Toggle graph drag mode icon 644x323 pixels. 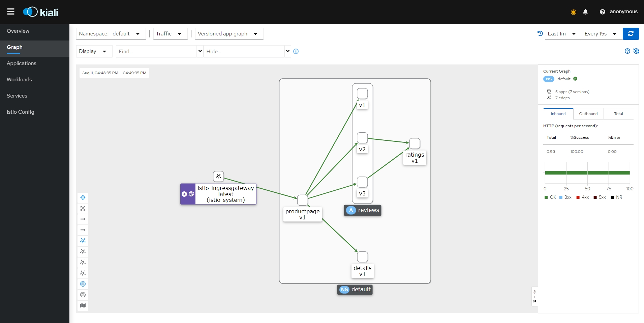[83, 197]
